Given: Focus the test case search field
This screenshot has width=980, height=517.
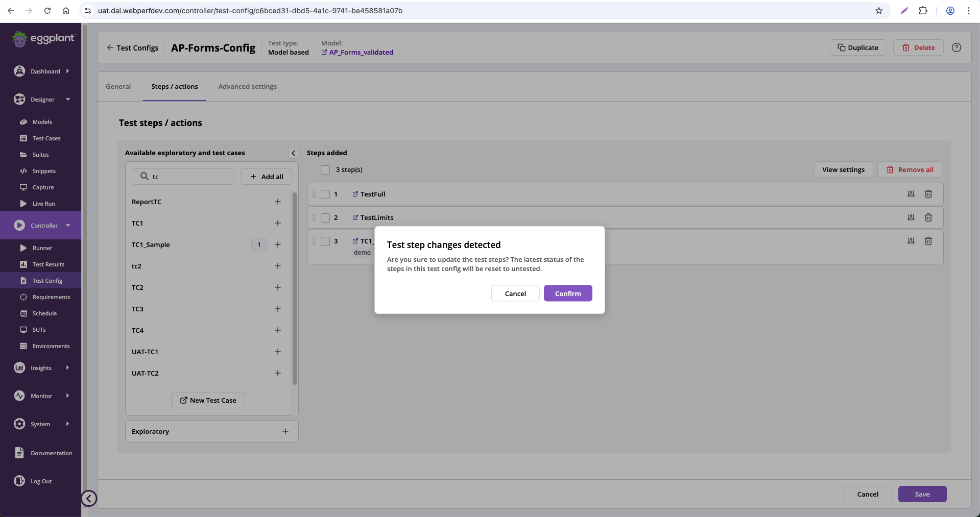Looking at the screenshot, I should [183, 177].
